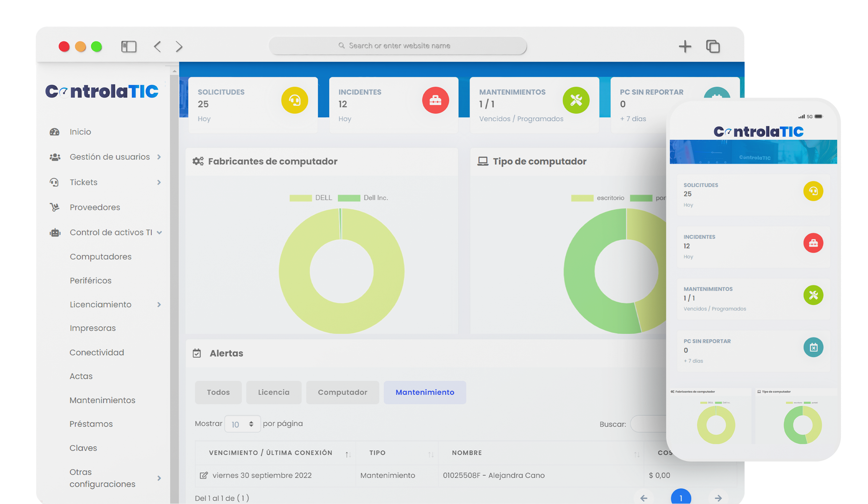The height and width of the screenshot is (504, 868).
Task: Go forward with browser forward arrow
Action: (179, 47)
